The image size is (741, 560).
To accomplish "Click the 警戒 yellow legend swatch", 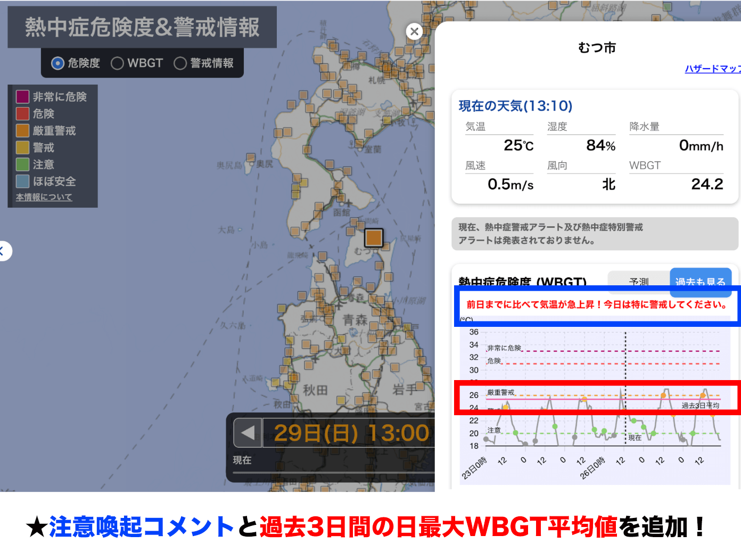I will [x=22, y=147].
